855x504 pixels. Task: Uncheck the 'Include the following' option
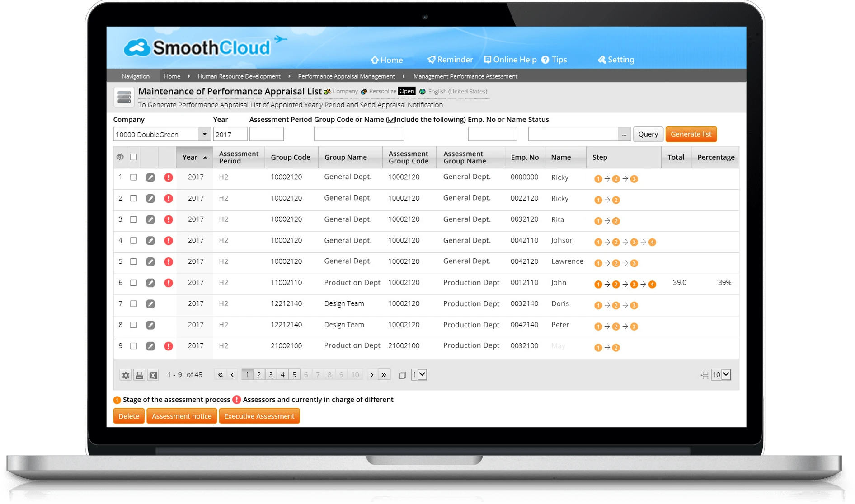tap(390, 119)
